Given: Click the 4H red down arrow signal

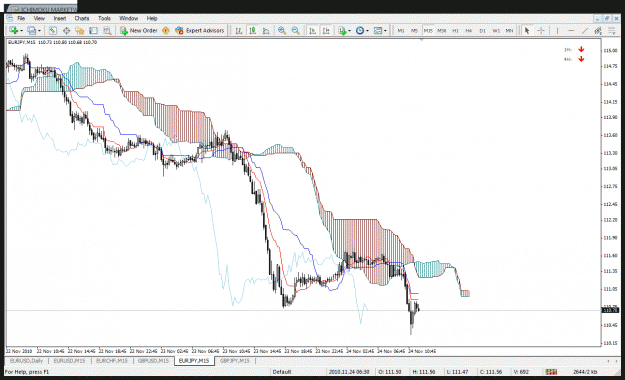Looking at the screenshot, I should (581, 59).
